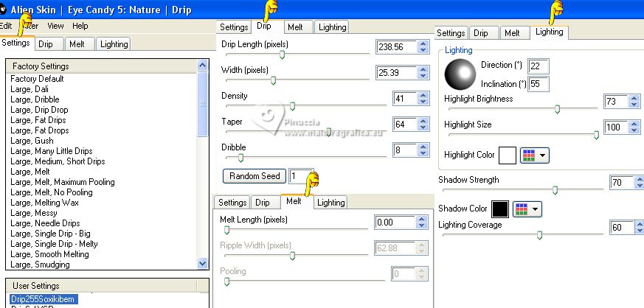Click the black Shadow Color swatch
Screen dimensions: 644x308
(x=500, y=209)
